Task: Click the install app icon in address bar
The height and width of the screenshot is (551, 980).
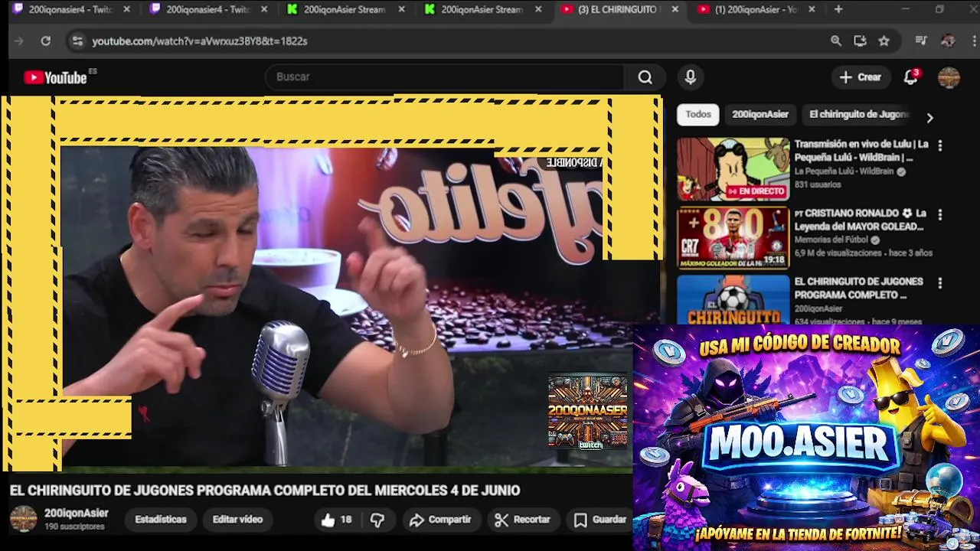Action: coord(860,41)
